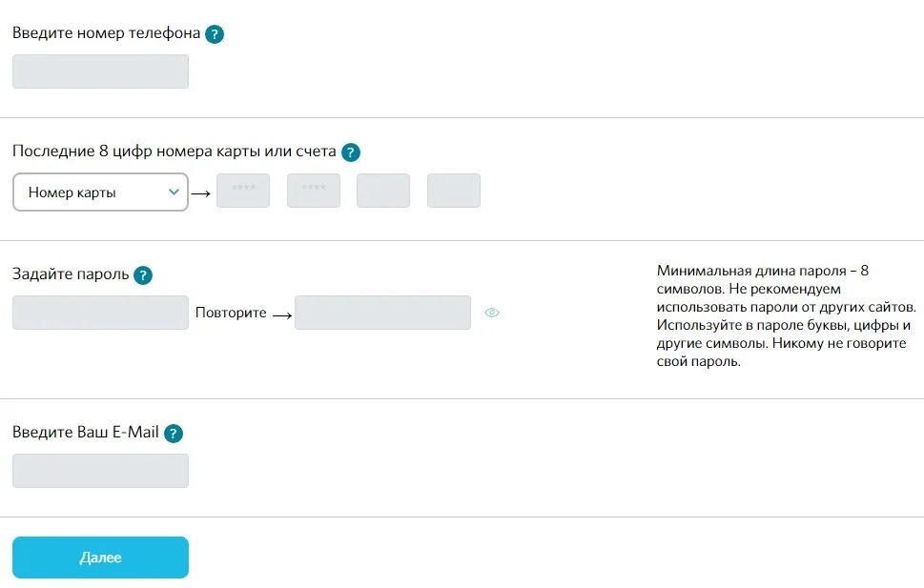Click the Введите номер телефона label

[x=106, y=33]
